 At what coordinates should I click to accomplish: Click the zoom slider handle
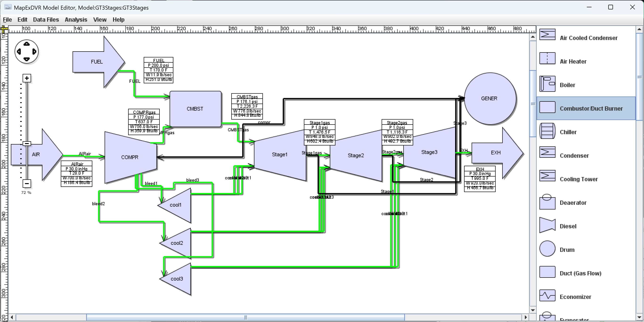(x=27, y=143)
